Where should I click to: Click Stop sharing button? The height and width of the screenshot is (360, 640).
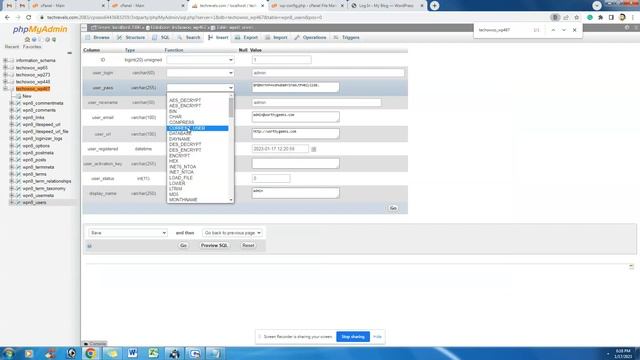tap(353, 337)
